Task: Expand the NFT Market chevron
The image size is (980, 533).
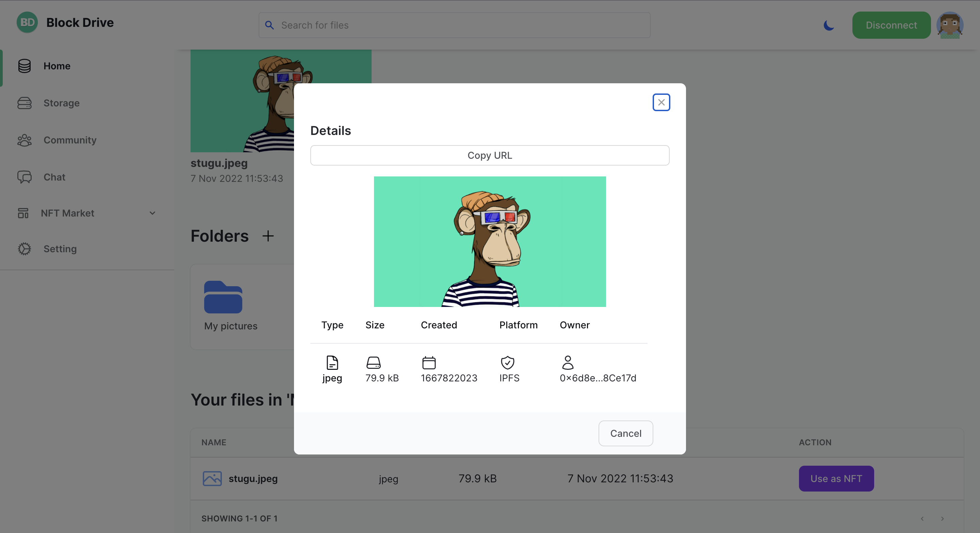Action: [152, 213]
